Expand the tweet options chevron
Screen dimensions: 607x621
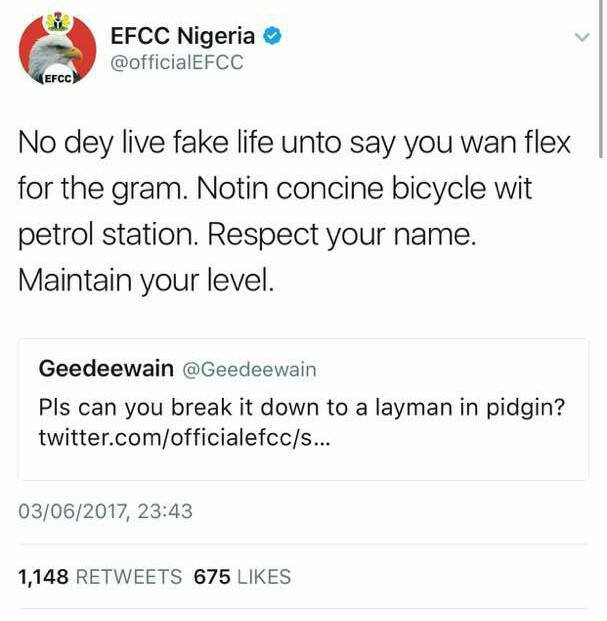583,37
